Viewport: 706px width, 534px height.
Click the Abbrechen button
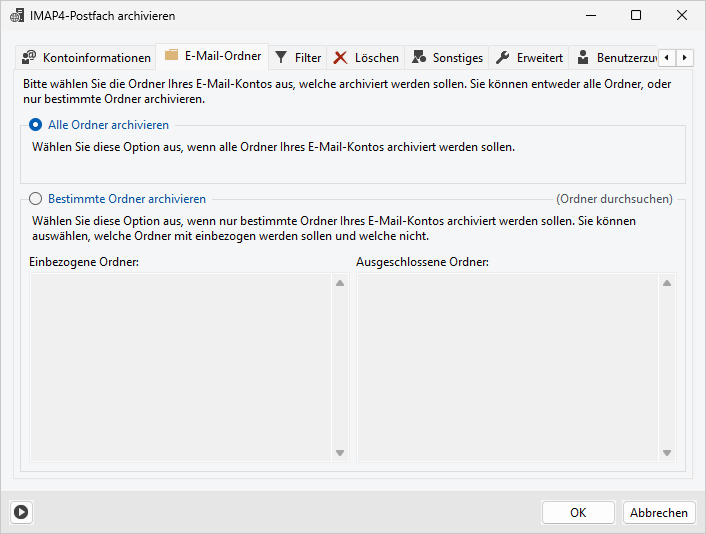[658, 512]
